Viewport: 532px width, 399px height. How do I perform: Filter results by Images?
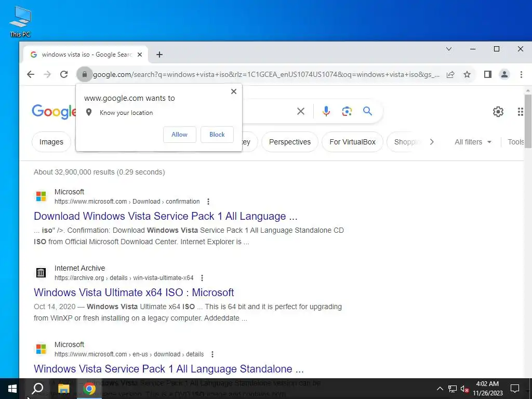click(51, 142)
